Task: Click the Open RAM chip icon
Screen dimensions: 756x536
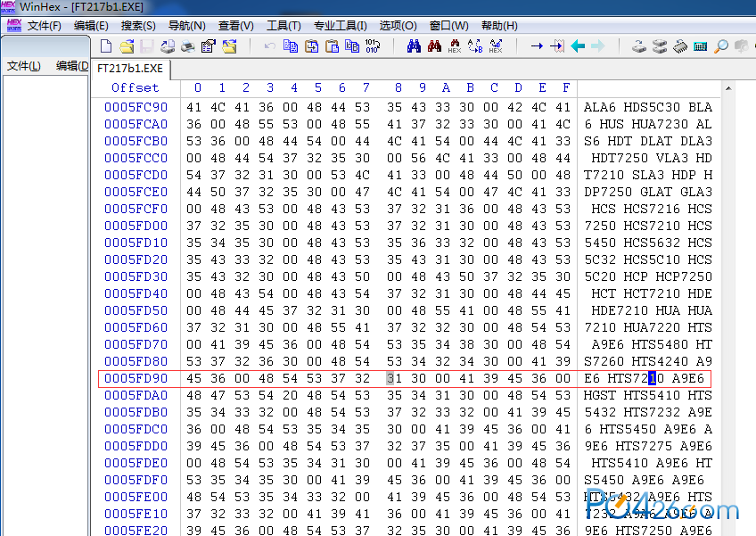Action: [x=680, y=46]
